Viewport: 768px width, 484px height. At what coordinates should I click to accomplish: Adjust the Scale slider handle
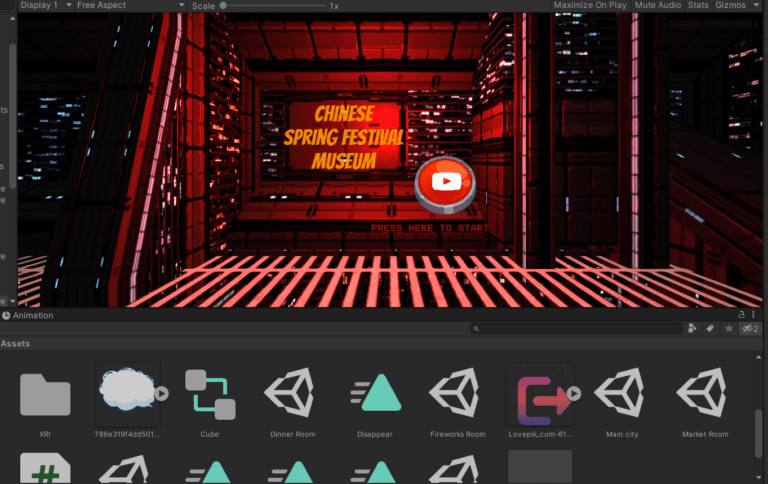(223, 6)
